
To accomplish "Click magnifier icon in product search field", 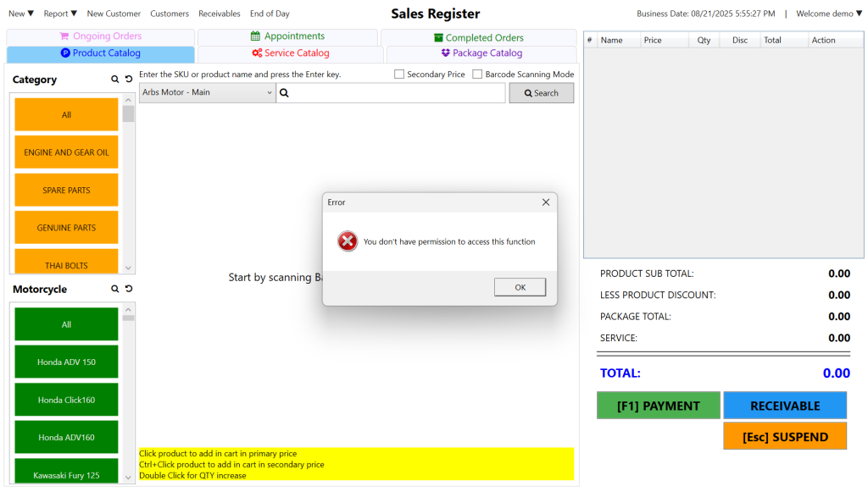I will (x=285, y=93).
